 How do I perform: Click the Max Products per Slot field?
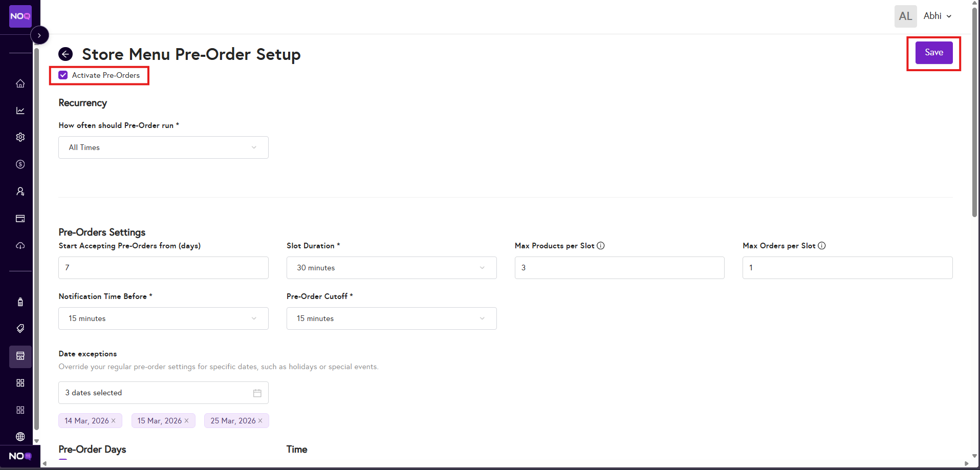[619, 268]
